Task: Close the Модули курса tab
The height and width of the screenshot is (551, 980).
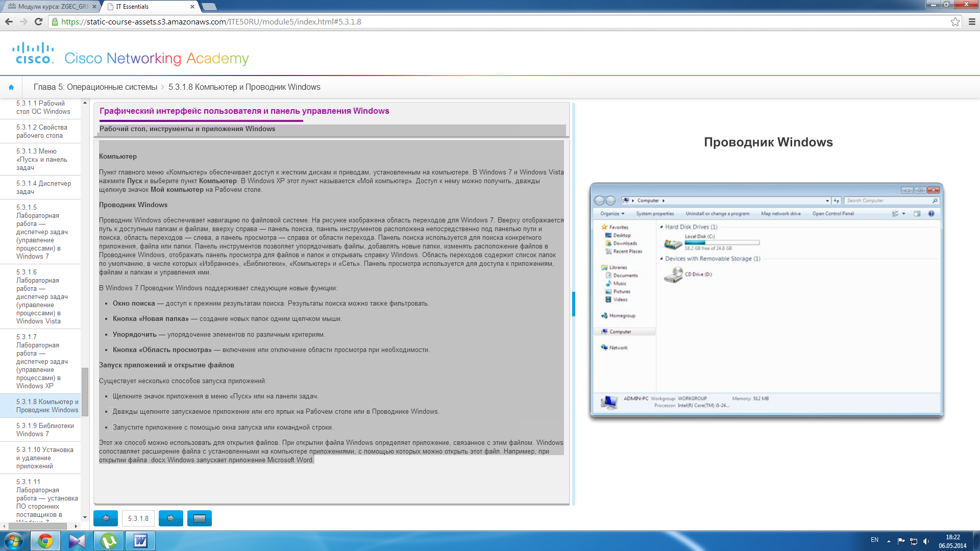Action: (94, 7)
